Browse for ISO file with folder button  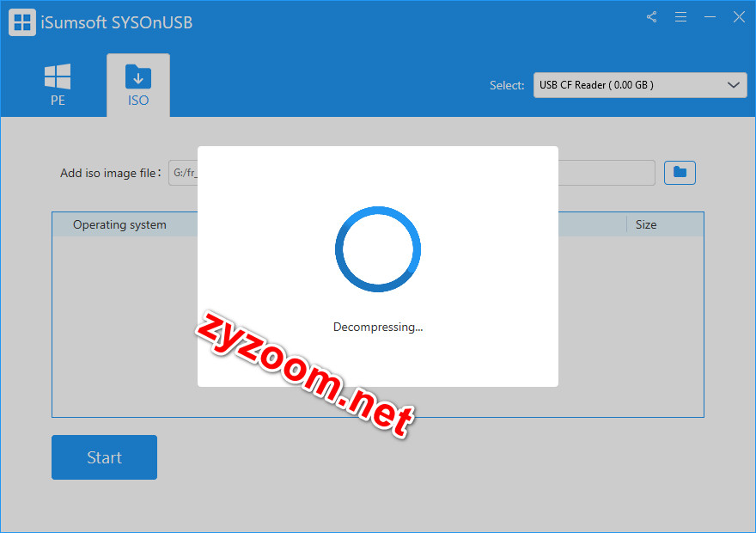coord(680,173)
